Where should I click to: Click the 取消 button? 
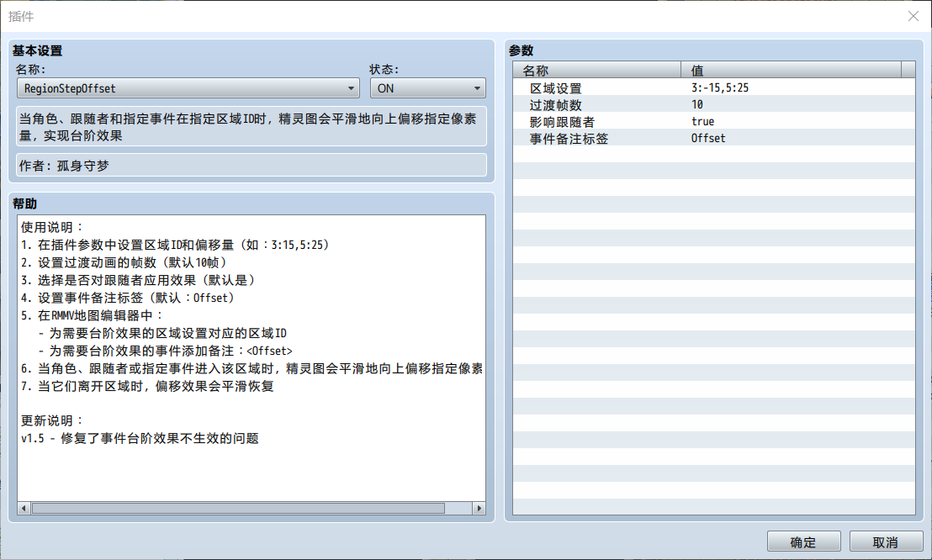coord(886,542)
